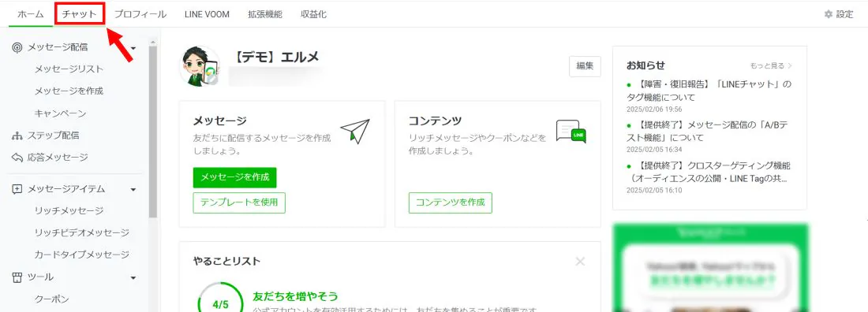Open the クロスターゲティング機能 notice
The width and height of the screenshot is (868, 312).
(709, 172)
